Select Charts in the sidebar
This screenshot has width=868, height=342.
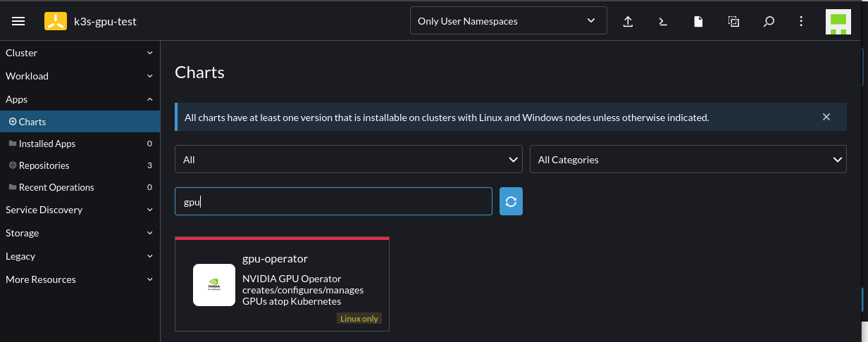tap(80, 122)
